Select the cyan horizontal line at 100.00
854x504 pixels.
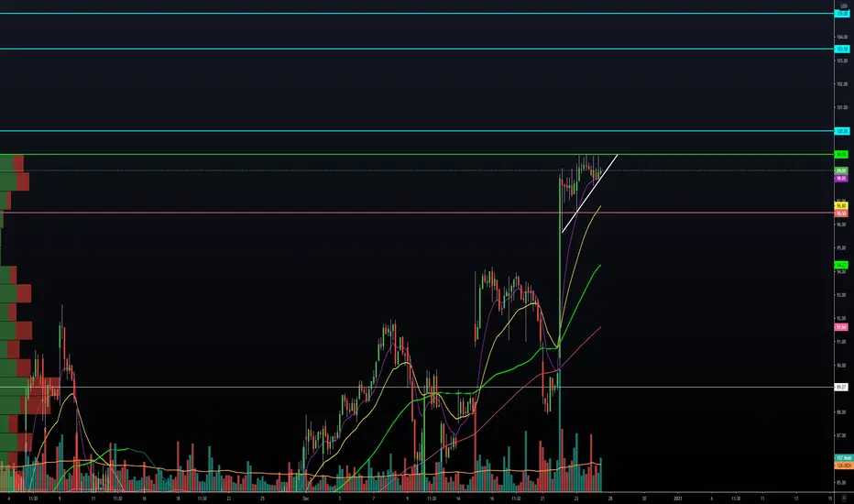417,131
